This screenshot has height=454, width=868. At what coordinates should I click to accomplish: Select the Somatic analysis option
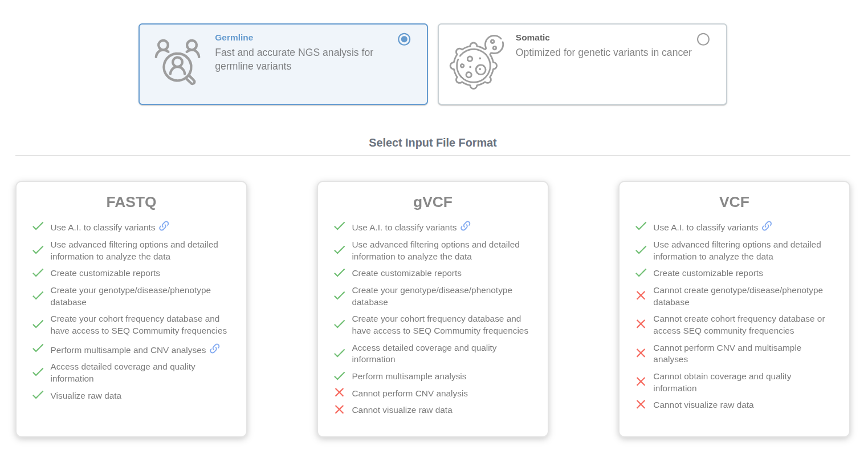click(x=582, y=64)
